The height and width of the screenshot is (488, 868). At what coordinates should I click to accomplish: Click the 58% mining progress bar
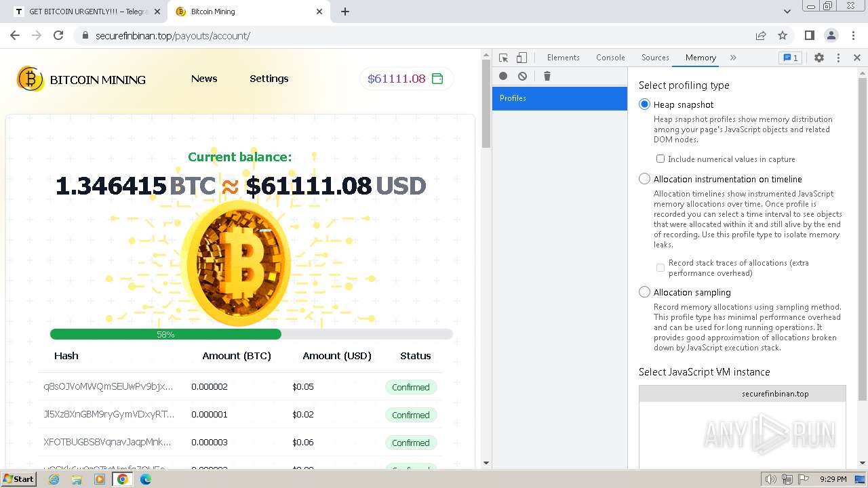[x=251, y=334]
